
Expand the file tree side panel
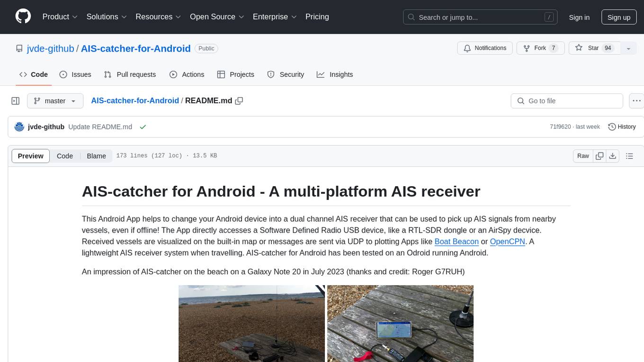[x=16, y=101]
